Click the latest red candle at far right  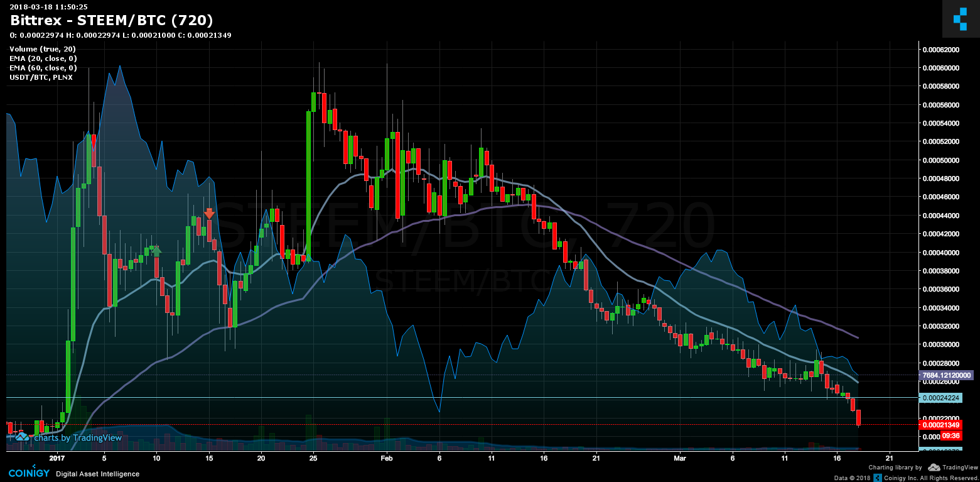point(858,417)
